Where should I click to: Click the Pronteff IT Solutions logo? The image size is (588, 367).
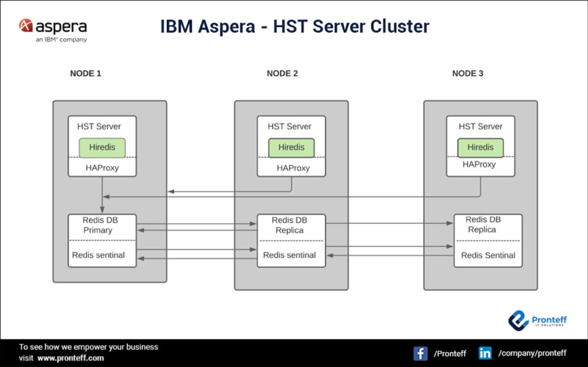pyautogui.click(x=537, y=321)
